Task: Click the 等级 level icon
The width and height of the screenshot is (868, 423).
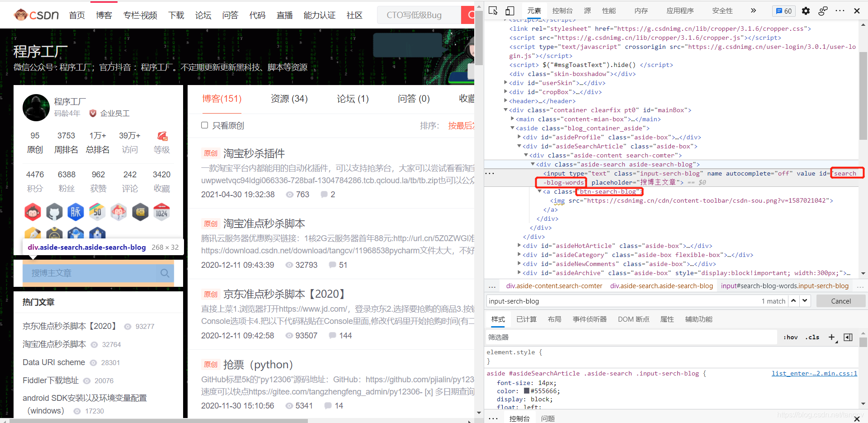Action: 162,136
